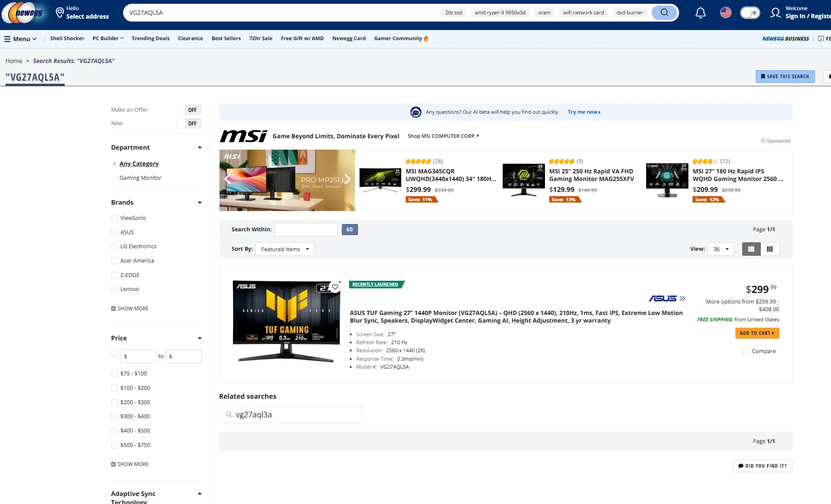Click the Newegg logo
This screenshot has height=504, width=831.
pyautogui.click(x=23, y=13)
